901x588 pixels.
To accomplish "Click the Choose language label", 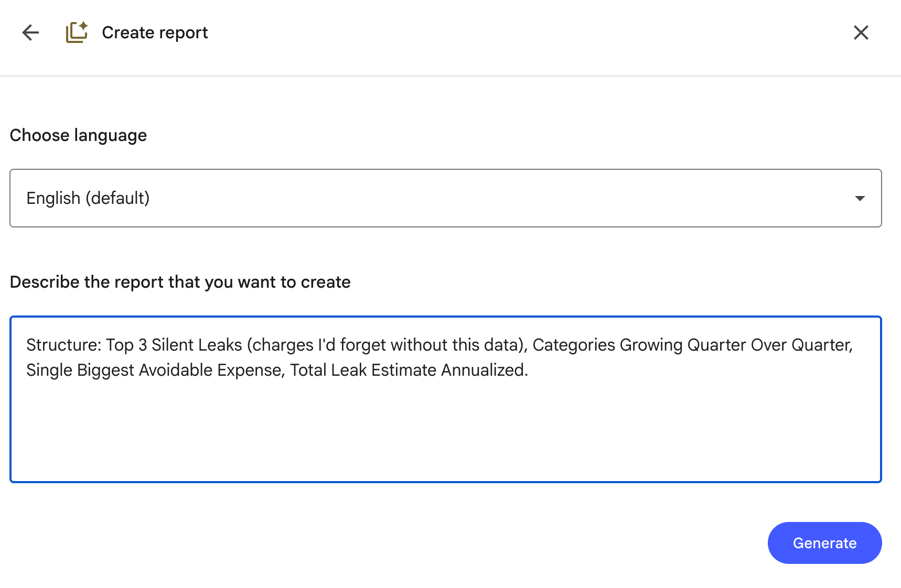I will point(78,135).
